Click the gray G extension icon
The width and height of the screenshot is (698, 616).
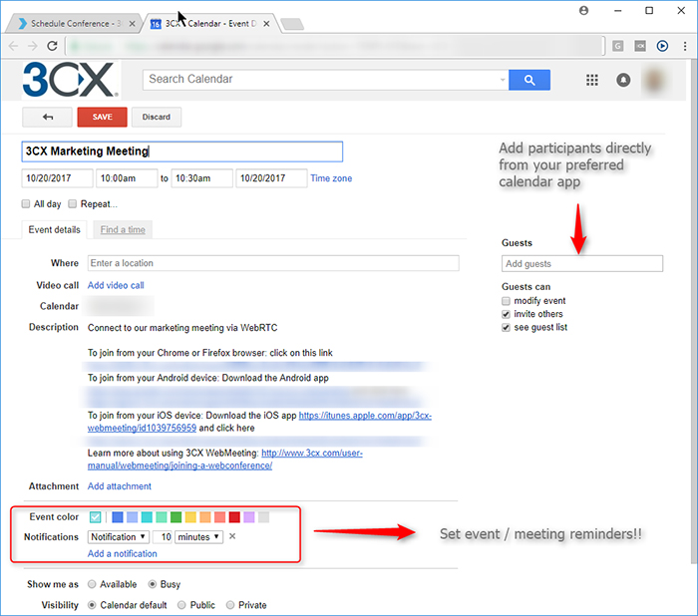(618, 46)
